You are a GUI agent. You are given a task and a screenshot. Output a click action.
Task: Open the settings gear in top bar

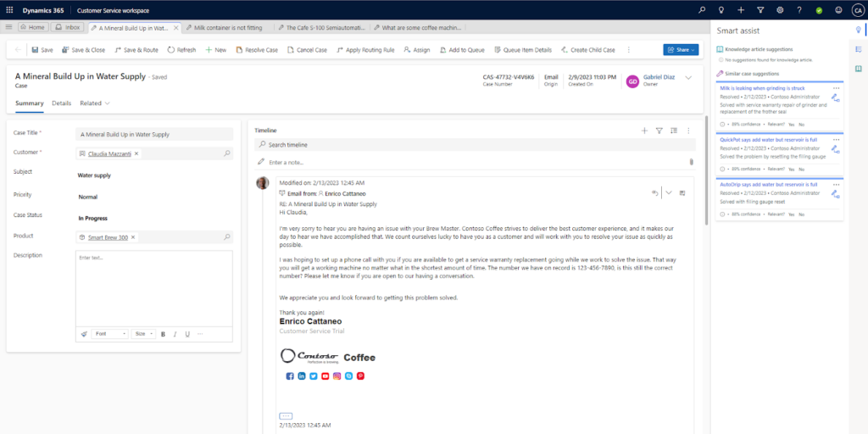click(778, 9)
